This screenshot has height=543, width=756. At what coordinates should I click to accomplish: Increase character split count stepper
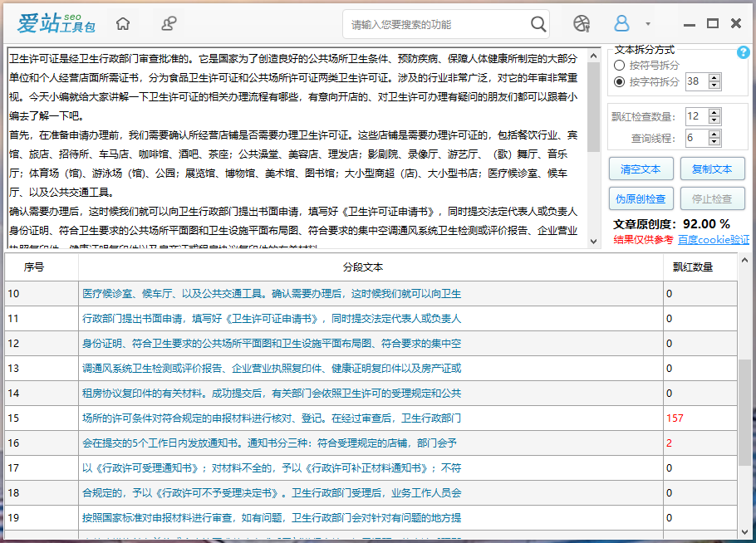coord(714,77)
